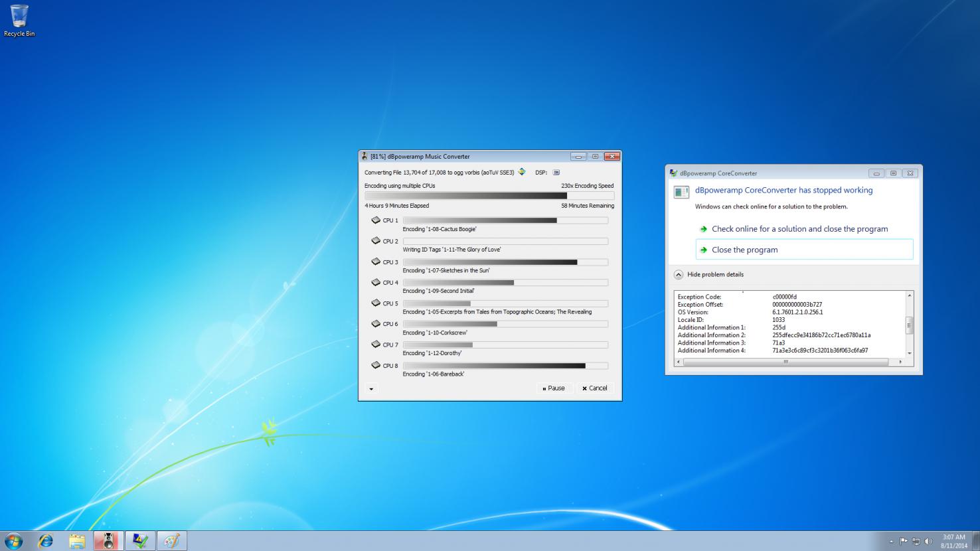Viewport: 980px width, 551px height.
Task: Open Internet Explorer from the taskbar
Action: tap(46, 541)
